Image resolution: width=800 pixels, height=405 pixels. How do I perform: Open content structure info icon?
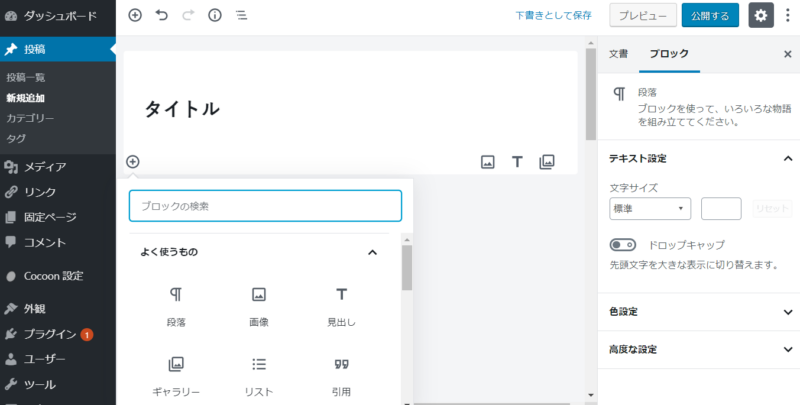[x=215, y=15]
